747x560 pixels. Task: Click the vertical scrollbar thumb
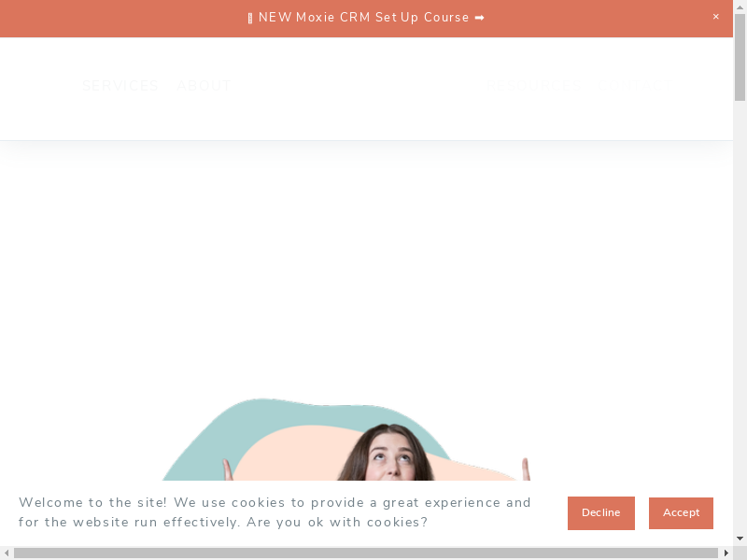tap(740, 57)
